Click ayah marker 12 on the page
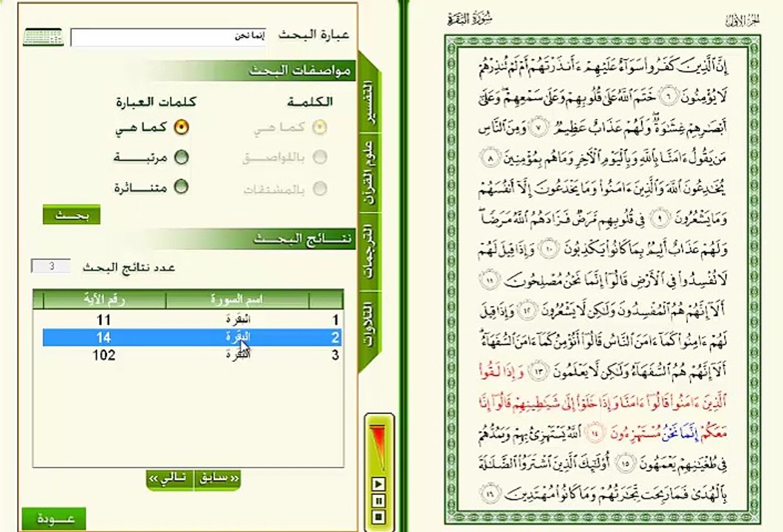The height and width of the screenshot is (532, 783). (x=527, y=311)
